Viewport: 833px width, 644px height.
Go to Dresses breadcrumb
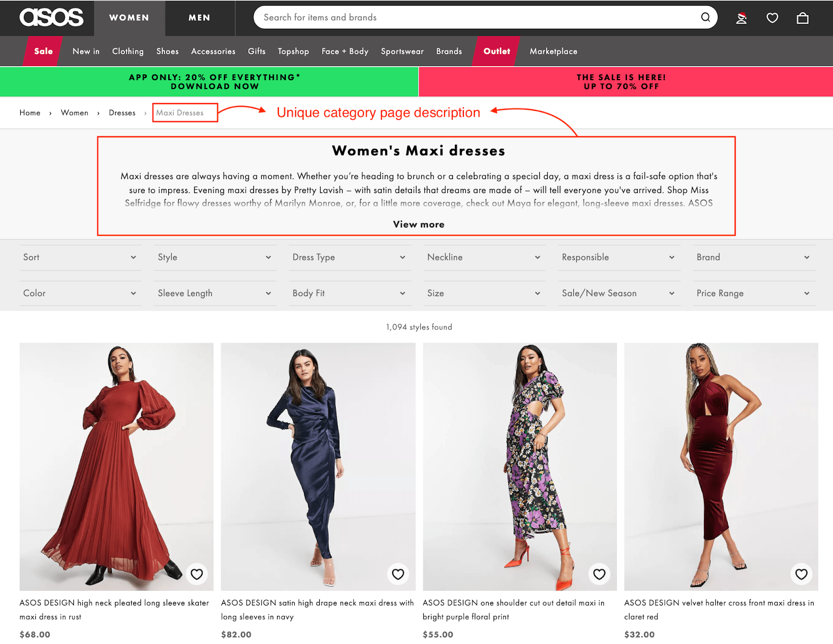122,112
